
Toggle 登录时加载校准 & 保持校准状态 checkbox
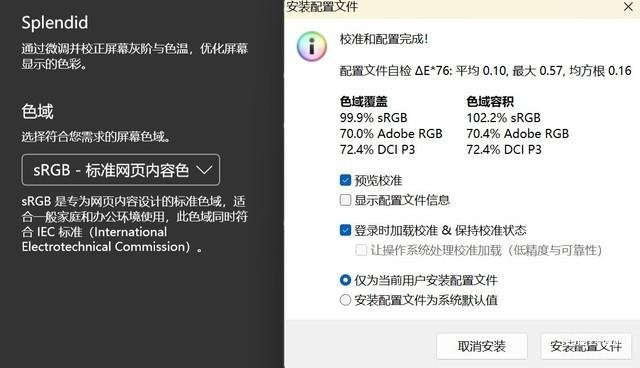[x=345, y=230]
